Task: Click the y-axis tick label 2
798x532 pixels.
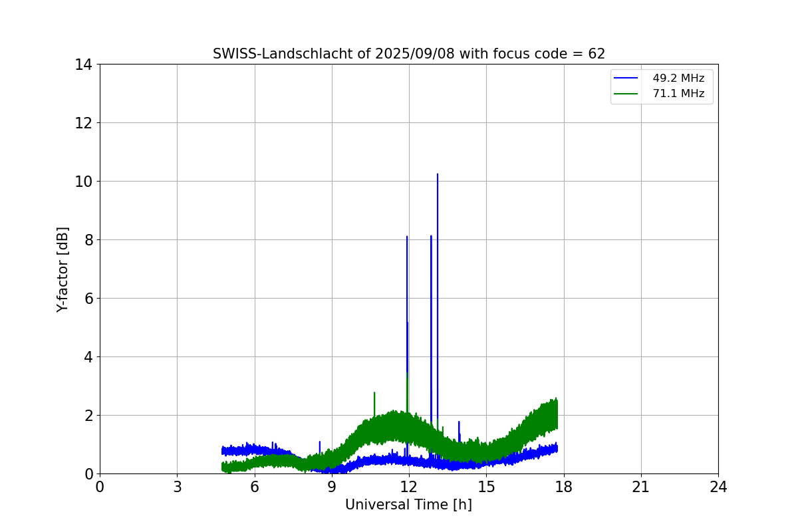Action: coord(88,416)
